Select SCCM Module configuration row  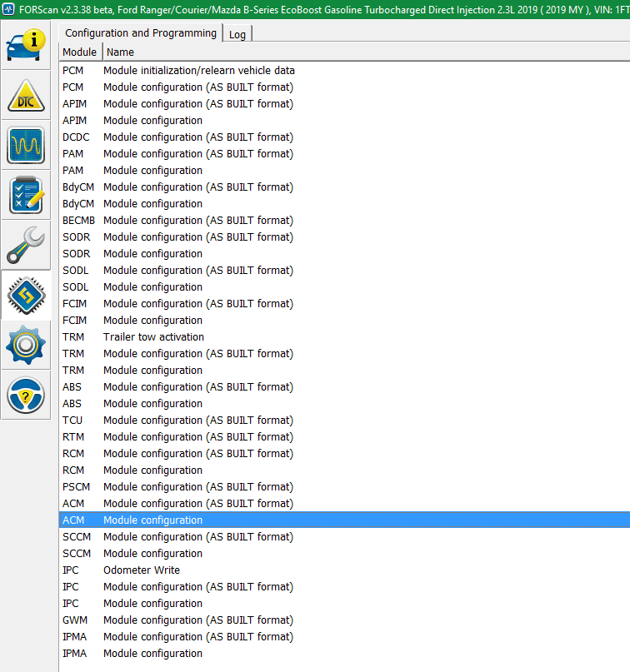(344, 553)
